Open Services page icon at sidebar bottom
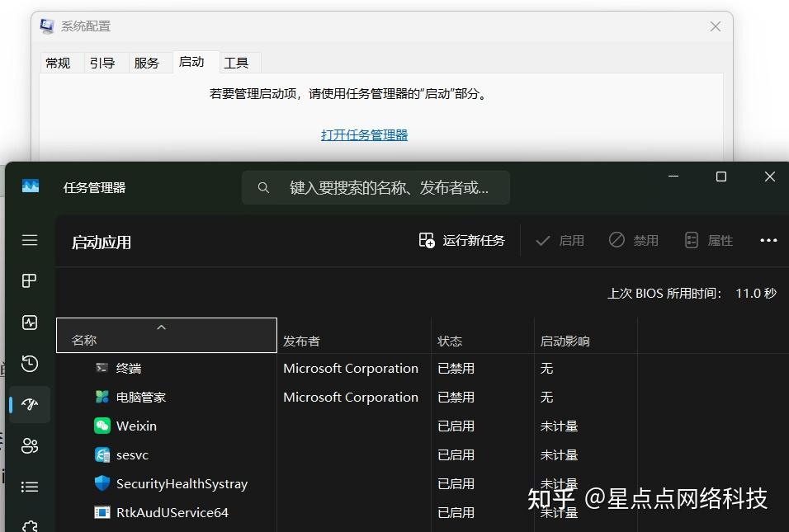Viewport: 789px width, 532px height. (x=30, y=525)
